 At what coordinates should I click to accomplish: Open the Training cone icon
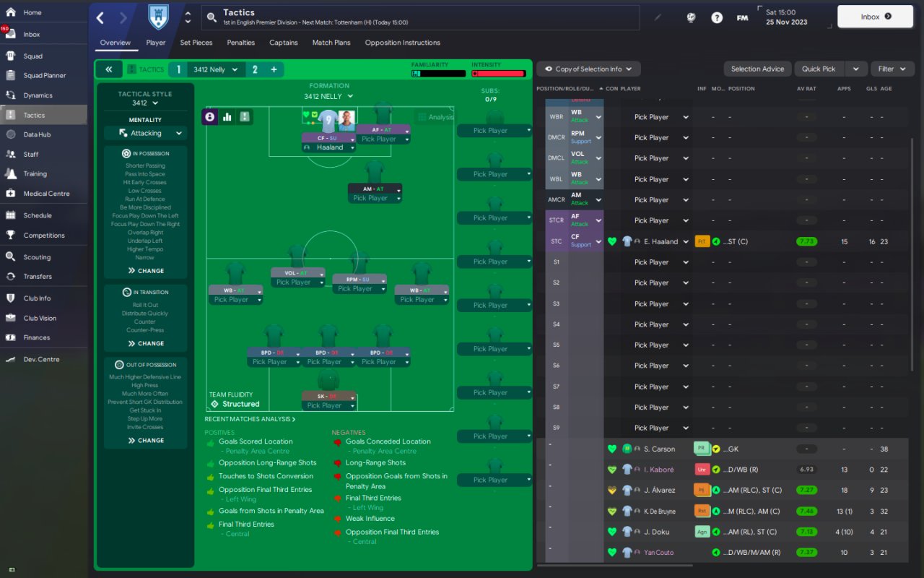10,173
